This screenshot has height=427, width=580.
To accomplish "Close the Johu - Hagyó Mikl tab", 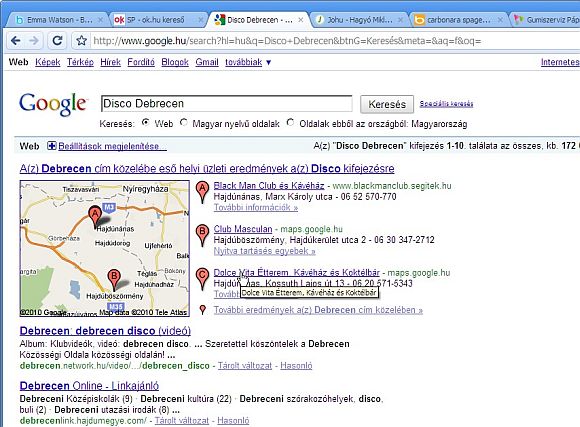I will point(401,20).
